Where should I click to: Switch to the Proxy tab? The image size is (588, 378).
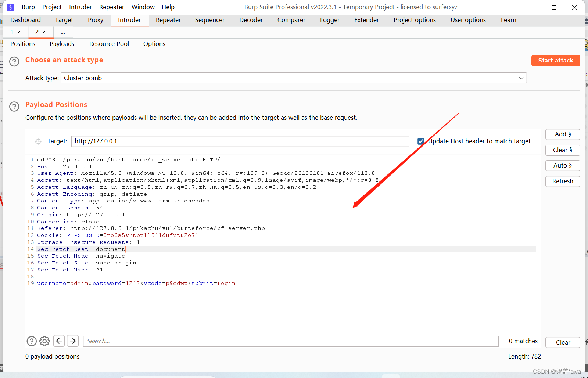click(96, 20)
